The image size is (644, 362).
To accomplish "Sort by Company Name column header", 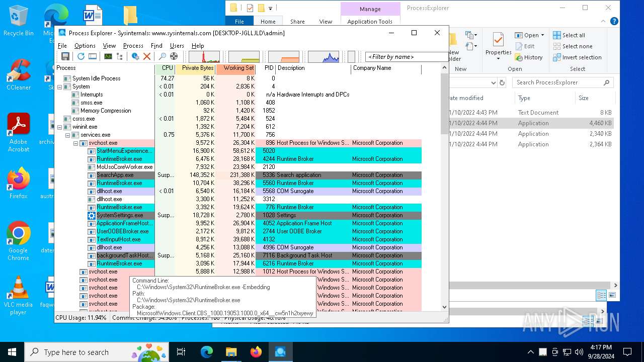I will tap(386, 68).
